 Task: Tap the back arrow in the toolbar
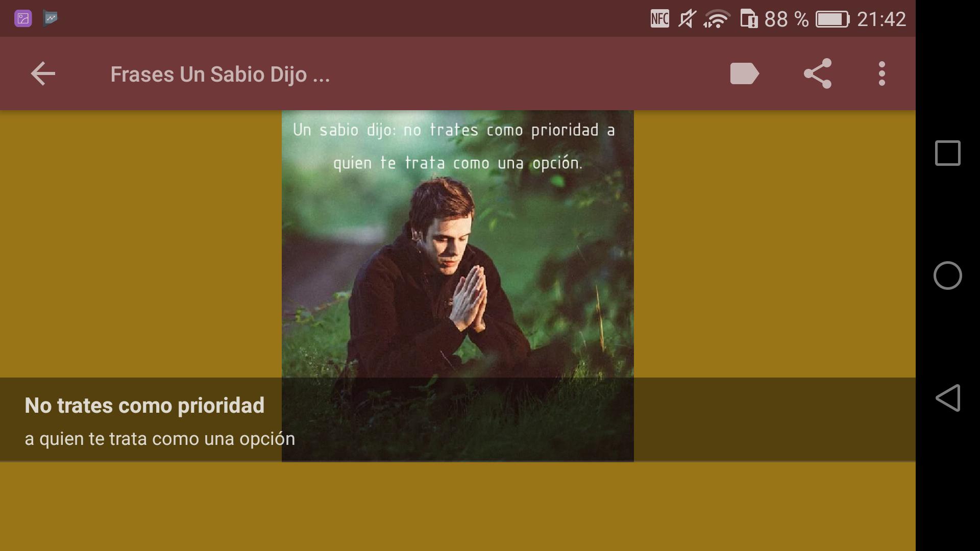pos(43,74)
